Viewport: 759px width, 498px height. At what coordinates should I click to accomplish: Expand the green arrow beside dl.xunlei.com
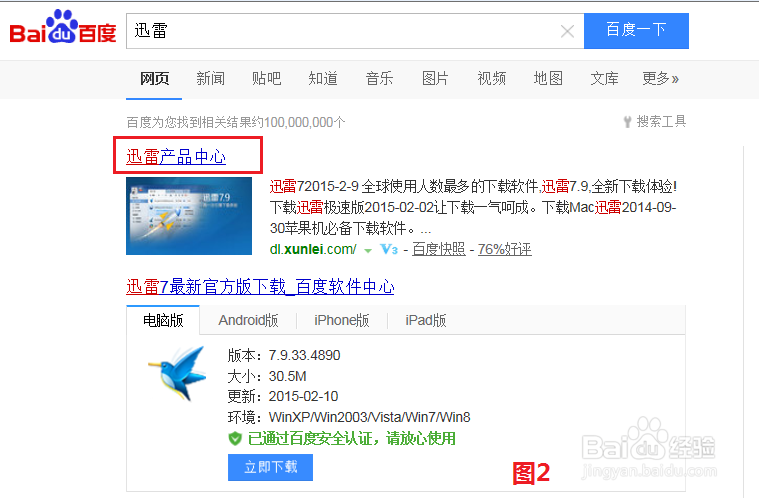pyautogui.click(x=368, y=251)
